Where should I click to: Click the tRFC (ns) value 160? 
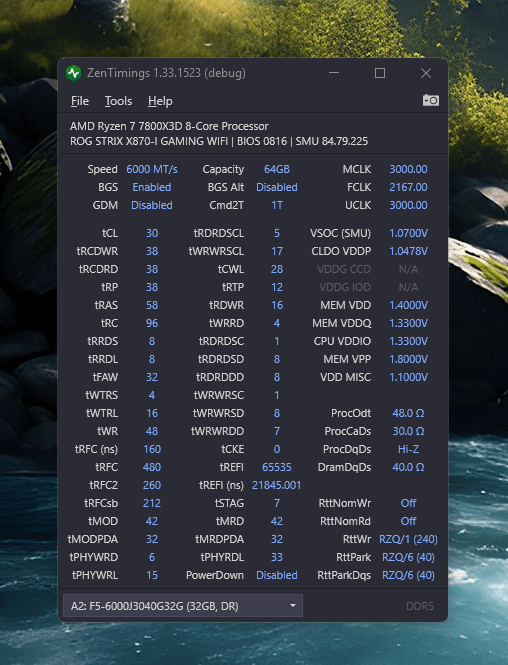click(152, 449)
